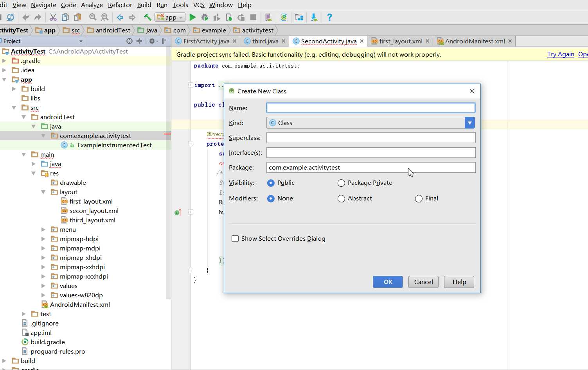This screenshot has height=370, width=588.
Task: Select secon_layout.xml in the tree
Action: [94, 211]
